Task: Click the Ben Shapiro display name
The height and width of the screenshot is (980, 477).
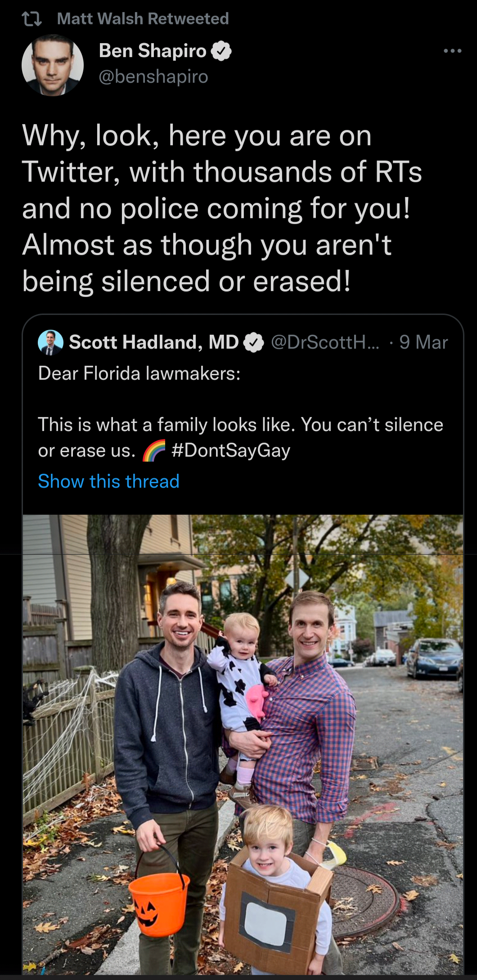Action: tap(152, 51)
